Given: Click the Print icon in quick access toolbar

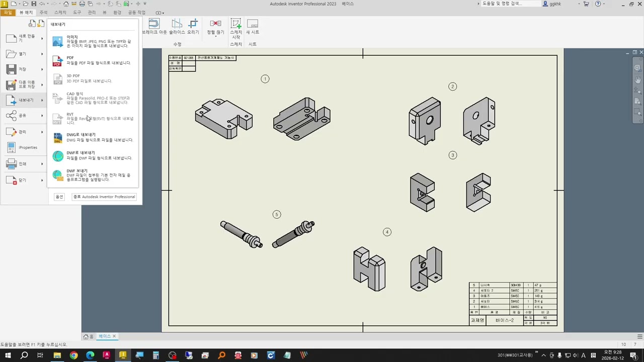Looking at the screenshot, I should (x=82, y=4).
